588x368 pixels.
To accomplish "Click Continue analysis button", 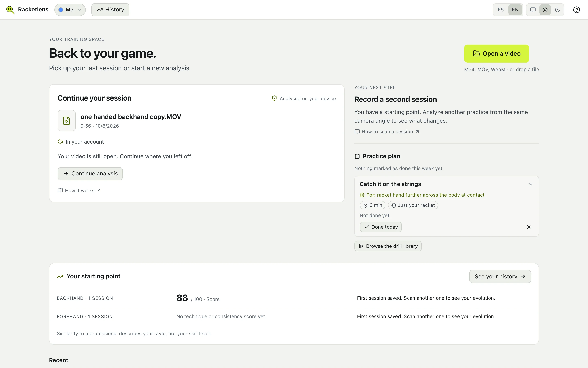I will pyautogui.click(x=90, y=174).
